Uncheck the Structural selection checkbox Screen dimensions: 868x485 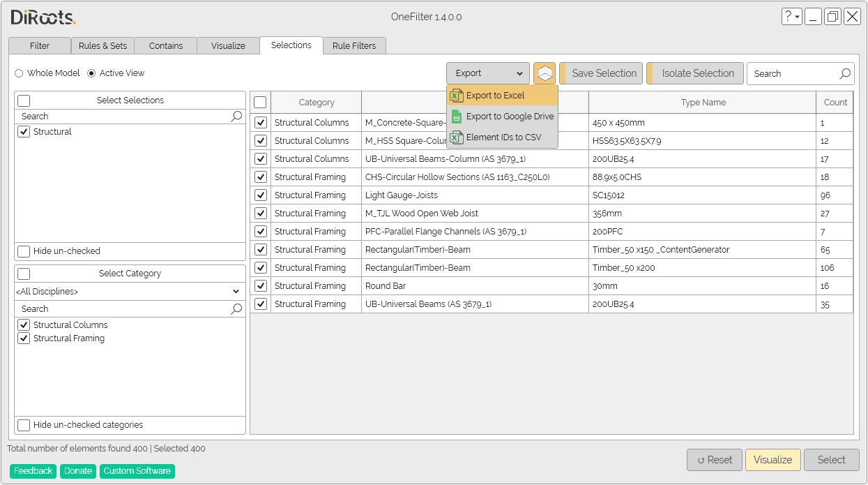coord(24,132)
